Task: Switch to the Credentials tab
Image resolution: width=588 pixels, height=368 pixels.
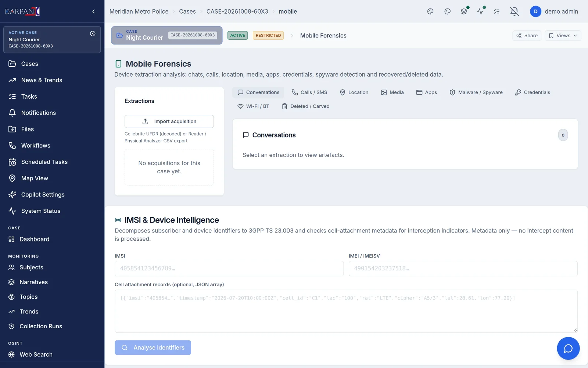Action: click(533, 92)
